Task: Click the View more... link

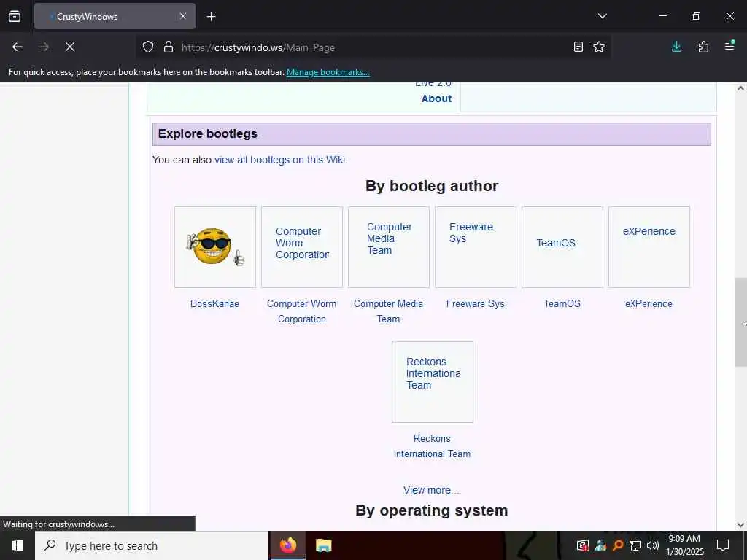Action: [x=432, y=490]
